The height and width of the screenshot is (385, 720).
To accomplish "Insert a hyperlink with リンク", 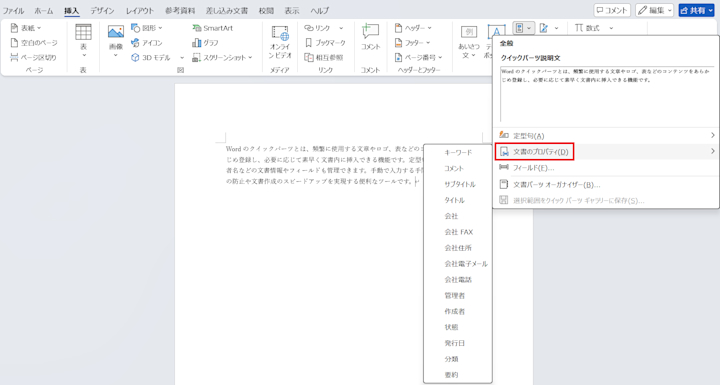I will click(318, 28).
